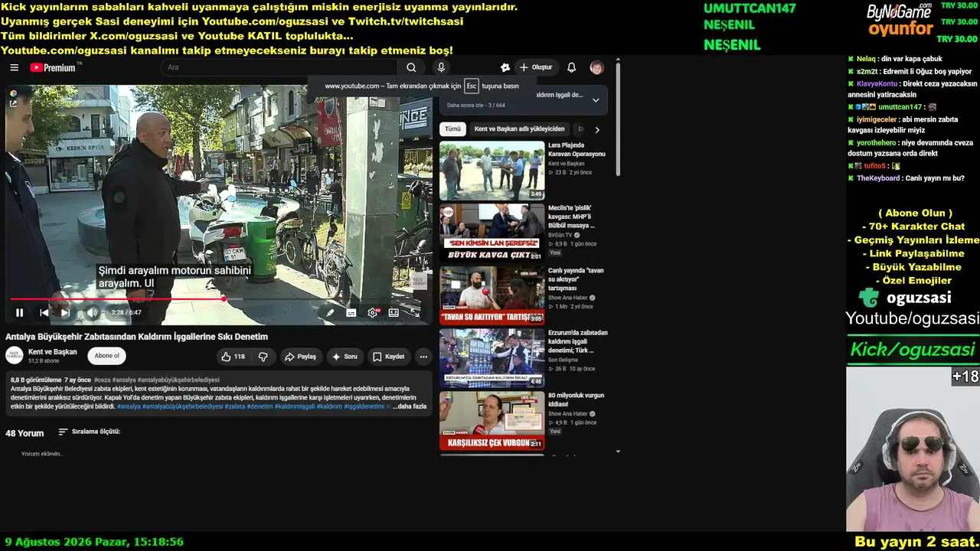
Task: Open the Sıralama ölçütü sort dropdown
Action: (89, 432)
